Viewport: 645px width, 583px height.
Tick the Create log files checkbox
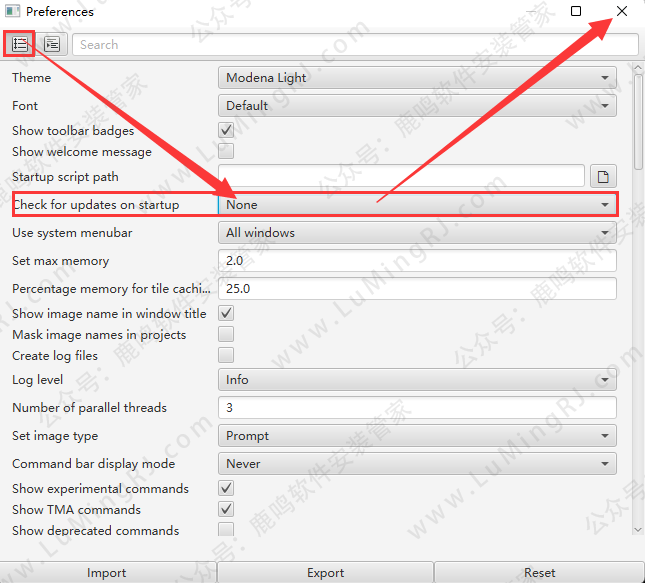(226, 355)
